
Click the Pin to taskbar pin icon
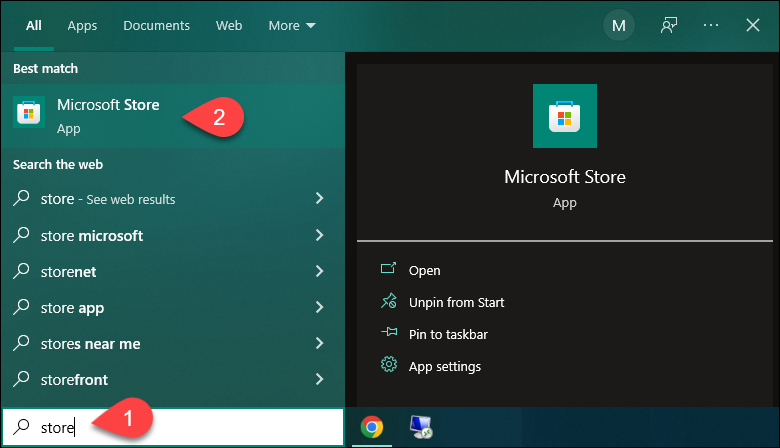click(x=389, y=332)
